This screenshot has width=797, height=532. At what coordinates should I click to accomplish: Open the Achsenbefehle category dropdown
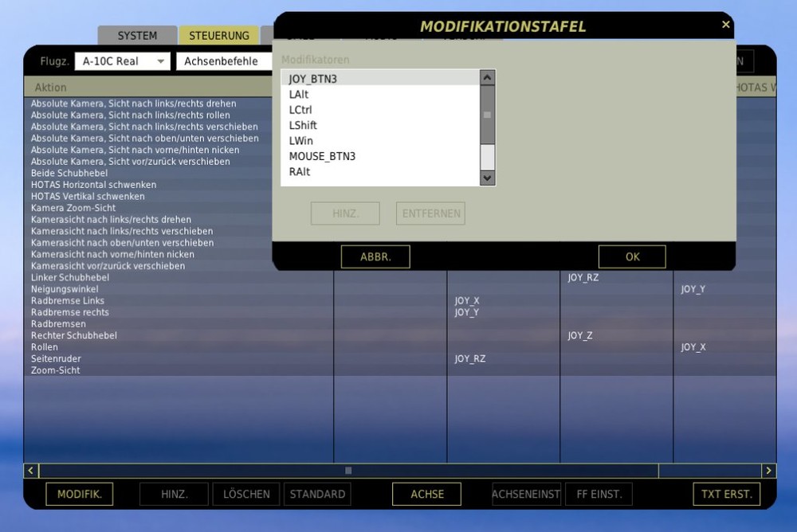(x=226, y=61)
